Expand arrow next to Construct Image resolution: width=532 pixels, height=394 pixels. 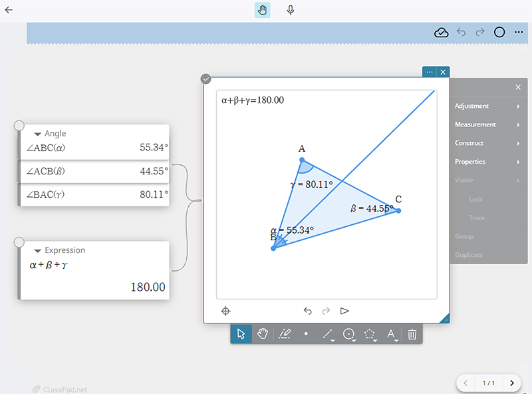coord(518,143)
